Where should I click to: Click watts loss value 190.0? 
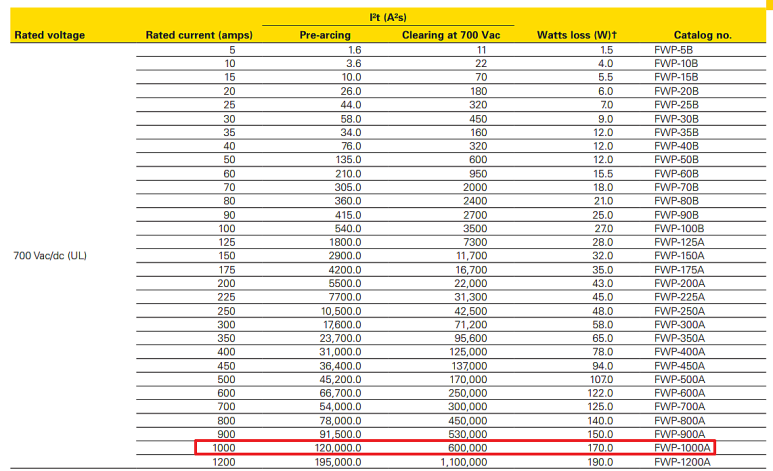[600, 462]
